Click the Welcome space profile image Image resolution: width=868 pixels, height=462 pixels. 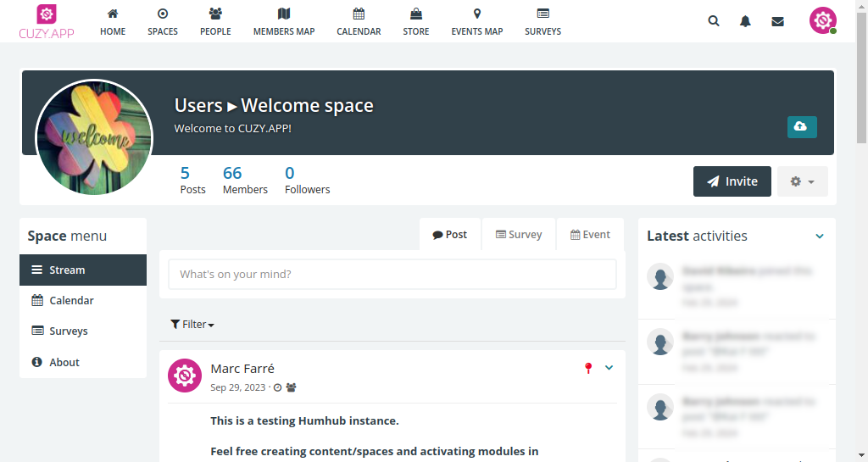94,137
